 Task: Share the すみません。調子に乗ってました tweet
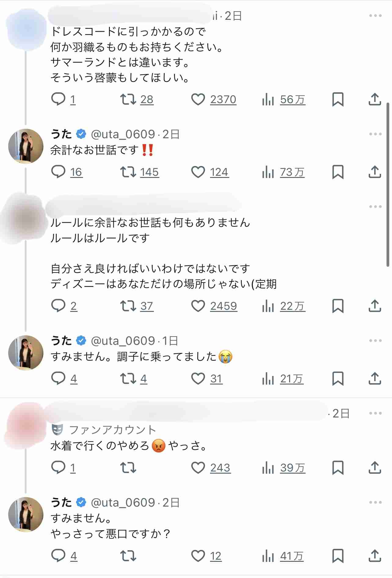tap(375, 378)
